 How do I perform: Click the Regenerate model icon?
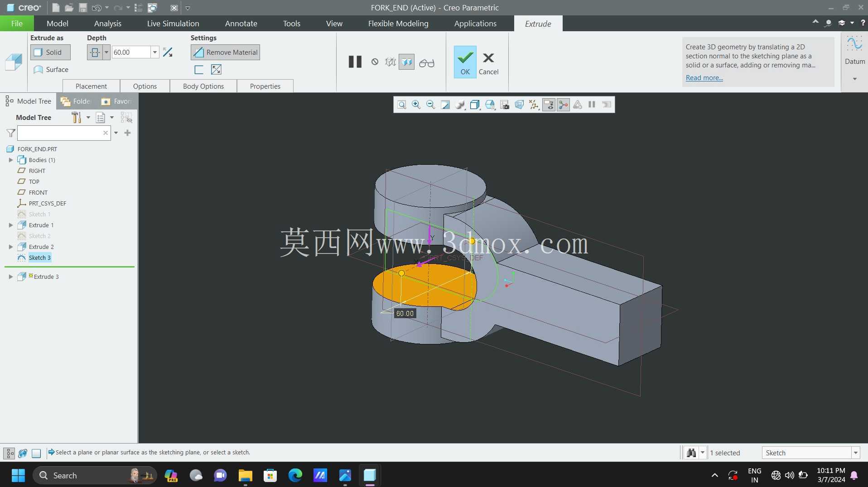click(139, 8)
